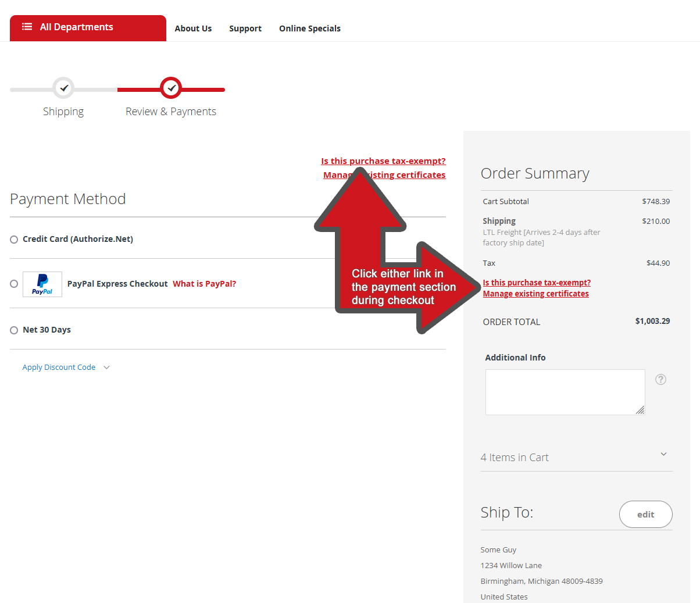Open the About Us page
Image resolution: width=700 pixels, height=603 pixels.
coord(193,28)
